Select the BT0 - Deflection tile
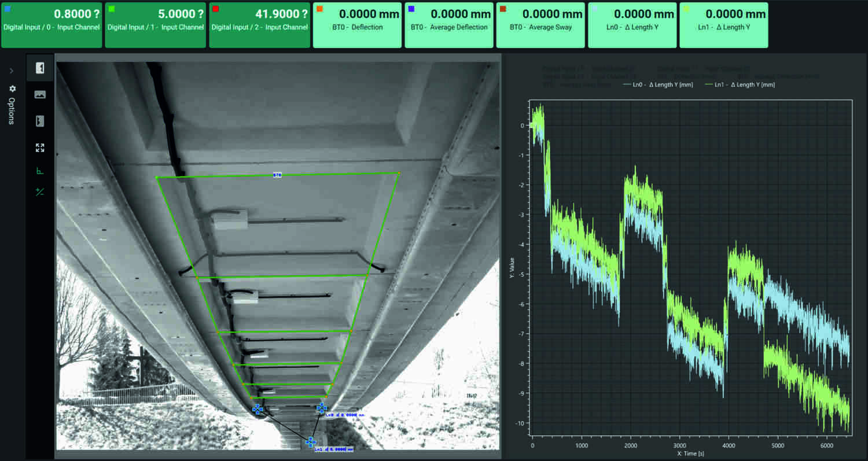 click(x=357, y=25)
